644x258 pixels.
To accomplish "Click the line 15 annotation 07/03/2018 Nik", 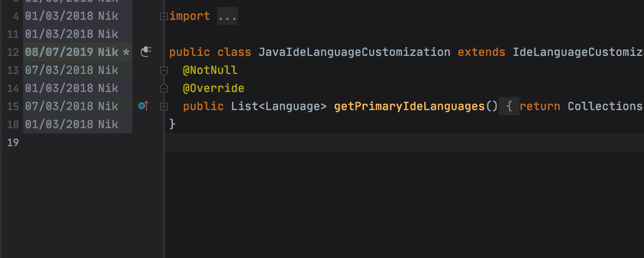I will (71, 106).
